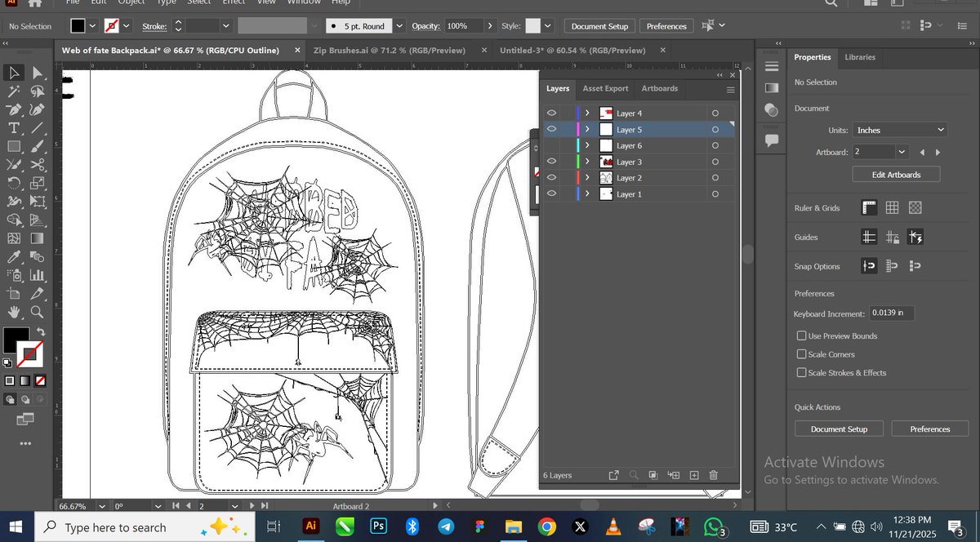The width and height of the screenshot is (980, 542).
Task: Expand Layer 3 chevron
Action: click(587, 162)
